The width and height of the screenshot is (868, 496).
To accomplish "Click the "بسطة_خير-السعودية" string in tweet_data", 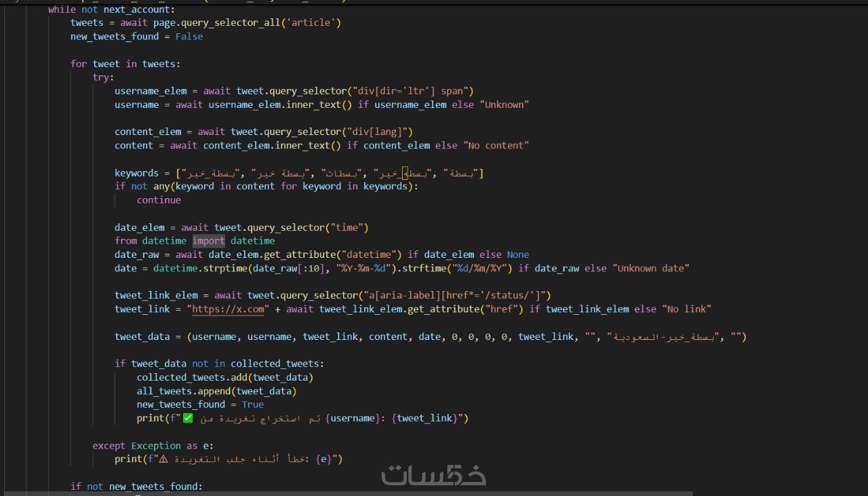I will tap(663, 337).
